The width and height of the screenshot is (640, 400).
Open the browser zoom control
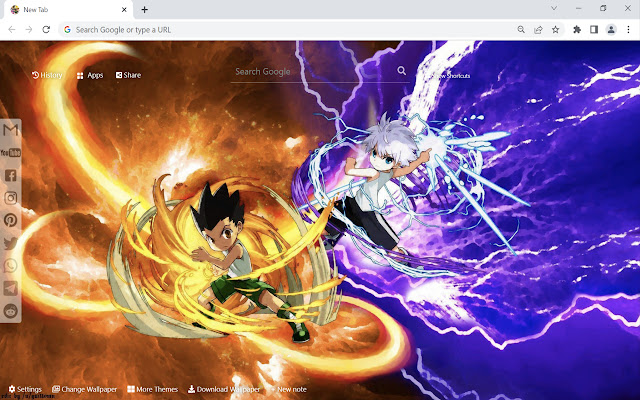tap(521, 29)
